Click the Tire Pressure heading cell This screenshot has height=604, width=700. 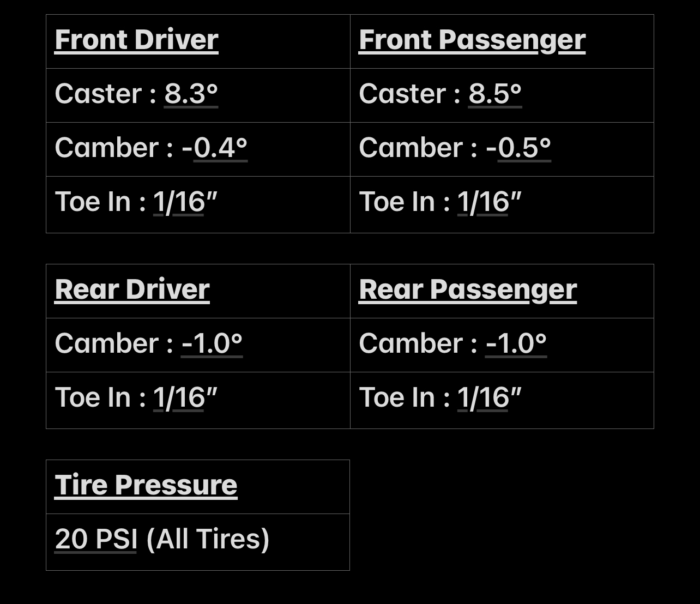coord(198,487)
